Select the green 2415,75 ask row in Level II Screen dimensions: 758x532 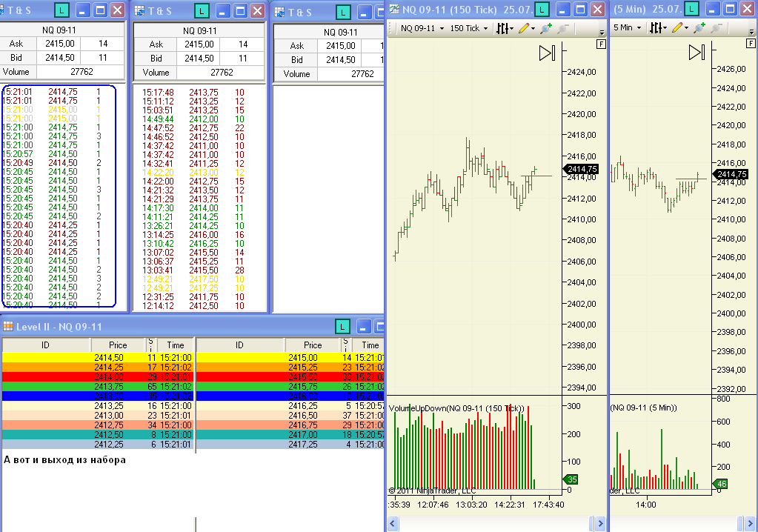coord(290,387)
